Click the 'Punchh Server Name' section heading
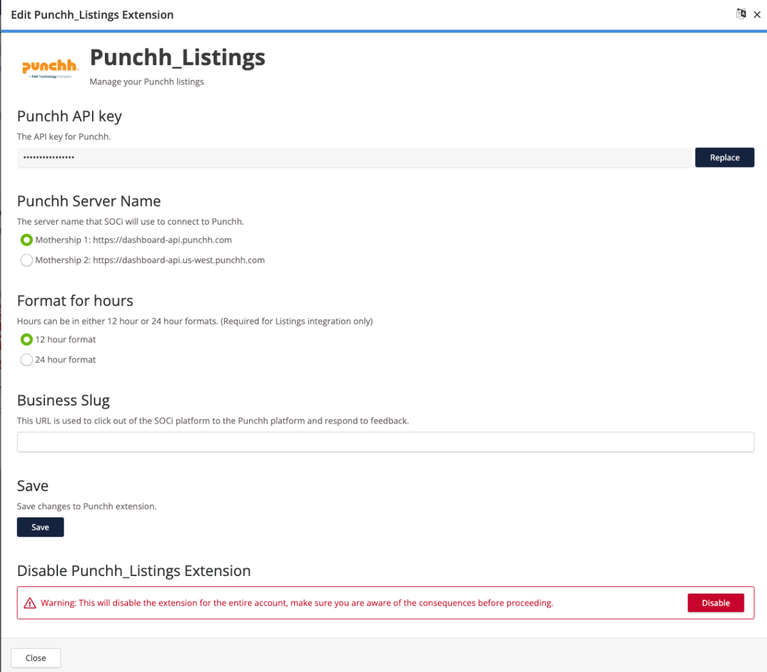 coord(89,201)
